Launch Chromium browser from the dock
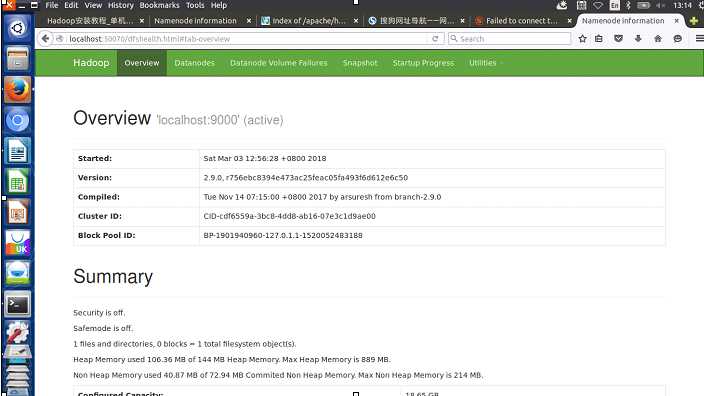Screen dimensions: 704x396 click(x=18, y=120)
